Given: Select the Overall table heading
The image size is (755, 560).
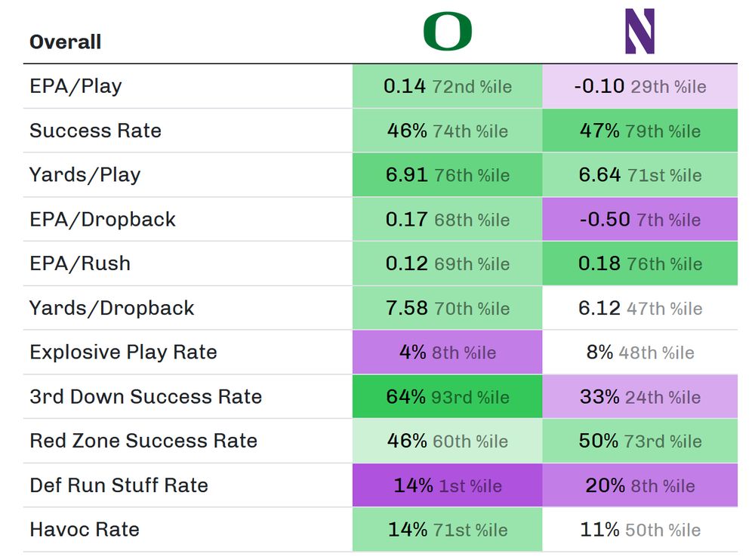Looking at the screenshot, I should tap(65, 42).
